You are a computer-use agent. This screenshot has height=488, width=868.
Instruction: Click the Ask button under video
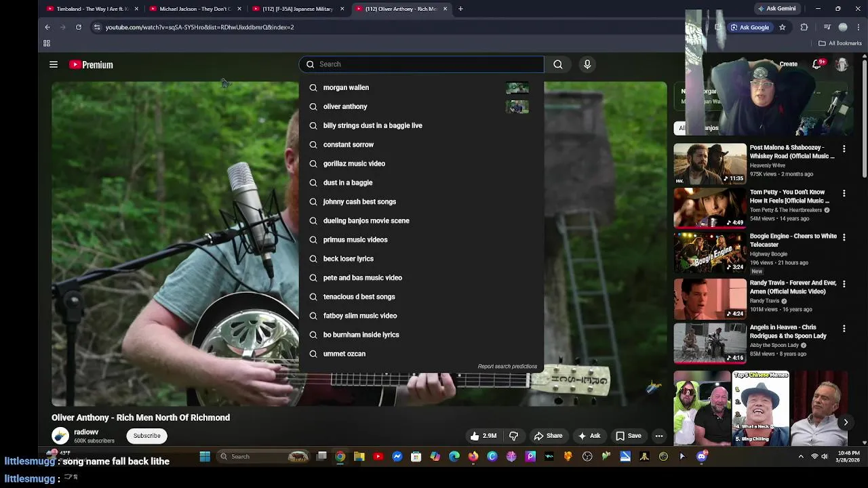[x=589, y=436]
